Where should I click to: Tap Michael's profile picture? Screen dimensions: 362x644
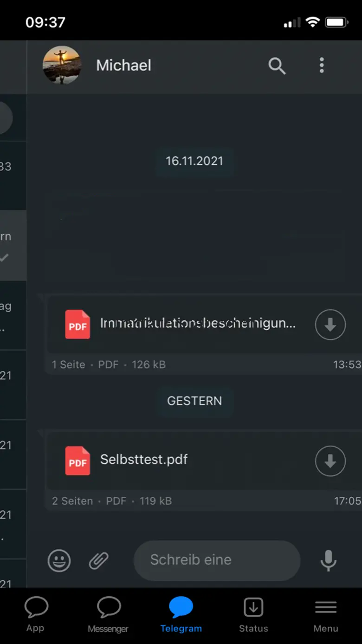point(62,65)
